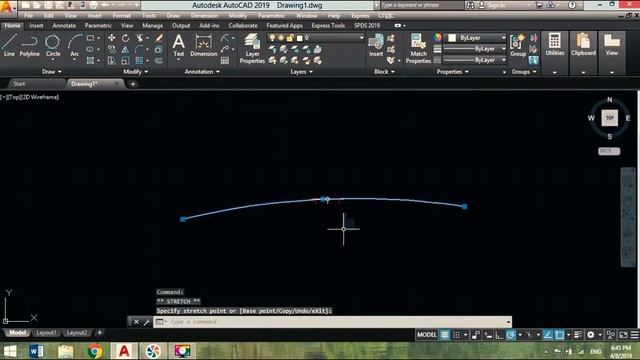Click the Rectangle tool icon

[90, 38]
